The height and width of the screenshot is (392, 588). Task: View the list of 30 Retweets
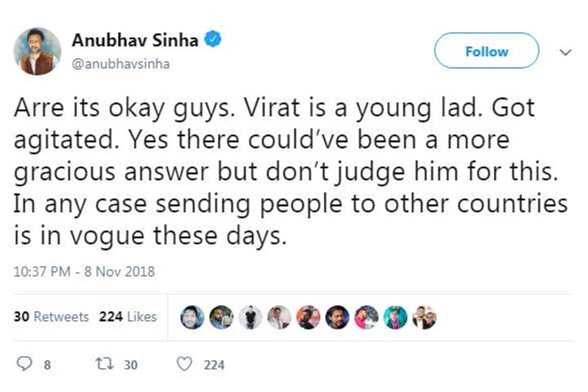click(x=51, y=317)
